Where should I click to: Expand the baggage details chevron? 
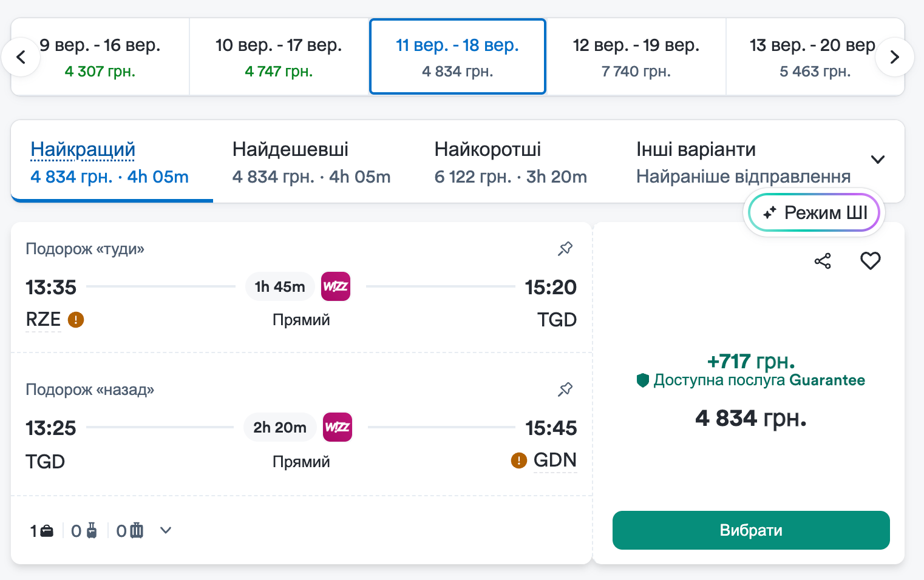pos(166,531)
